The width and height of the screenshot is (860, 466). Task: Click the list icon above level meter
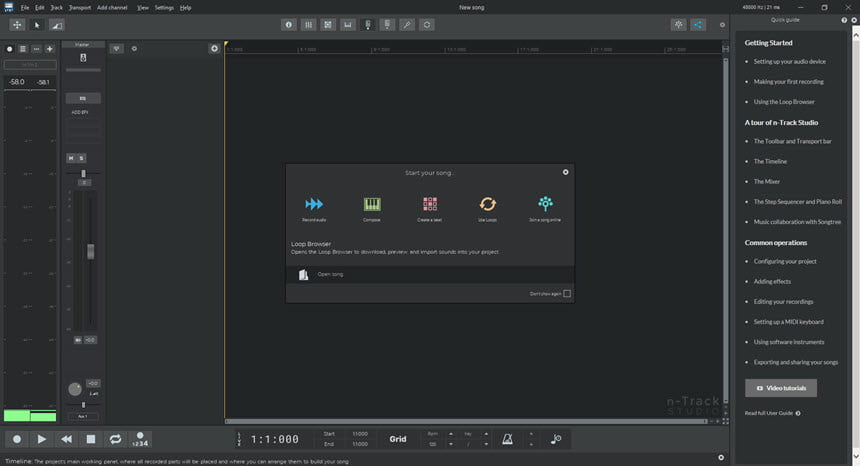coord(22,49)
